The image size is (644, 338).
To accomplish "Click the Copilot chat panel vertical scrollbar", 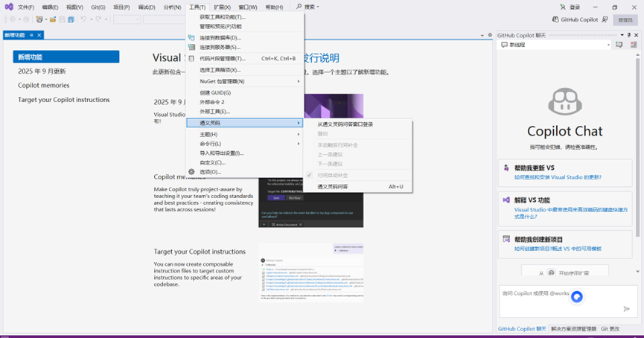I will tap(637, 147).
